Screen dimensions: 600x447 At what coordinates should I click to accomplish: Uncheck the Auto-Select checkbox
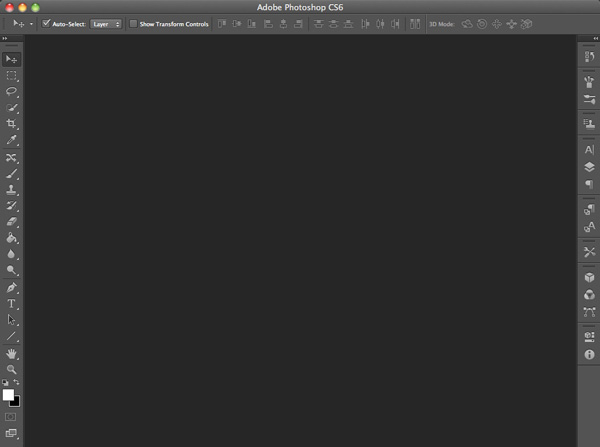tap(46, 23)
